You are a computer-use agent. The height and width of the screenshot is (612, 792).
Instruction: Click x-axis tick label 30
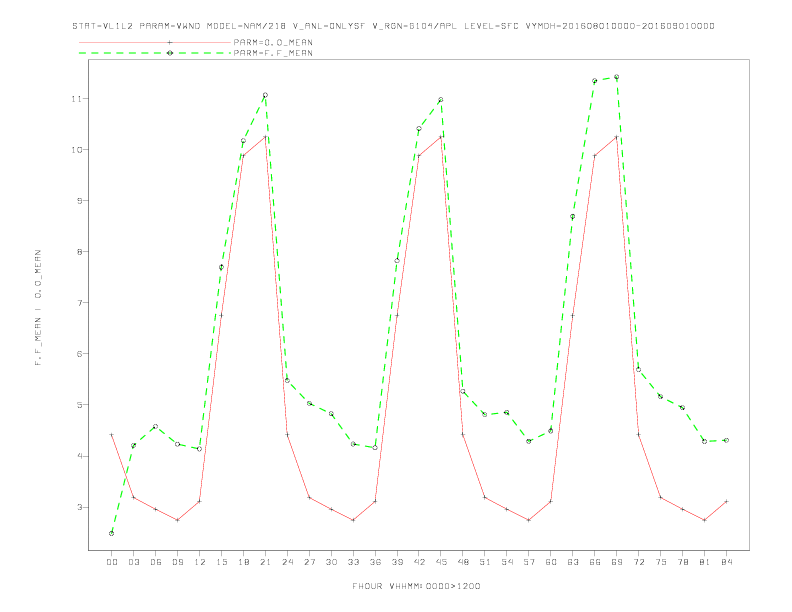click(331, 562)
